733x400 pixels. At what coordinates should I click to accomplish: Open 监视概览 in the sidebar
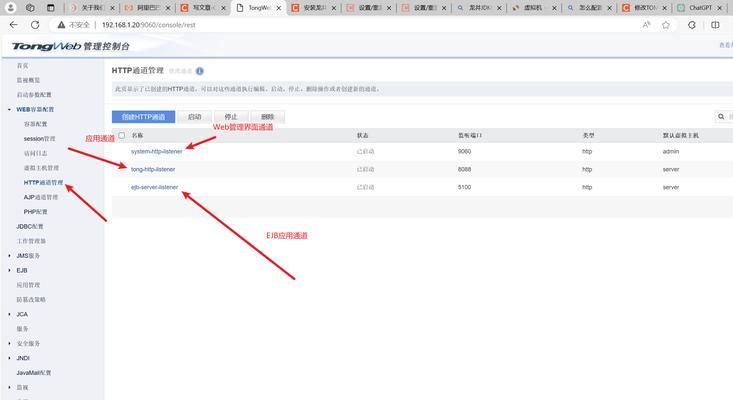(x=28, y=80)
